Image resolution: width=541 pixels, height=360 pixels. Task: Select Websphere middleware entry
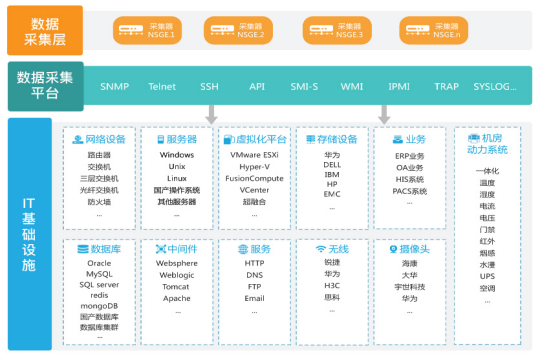[177, 263]
